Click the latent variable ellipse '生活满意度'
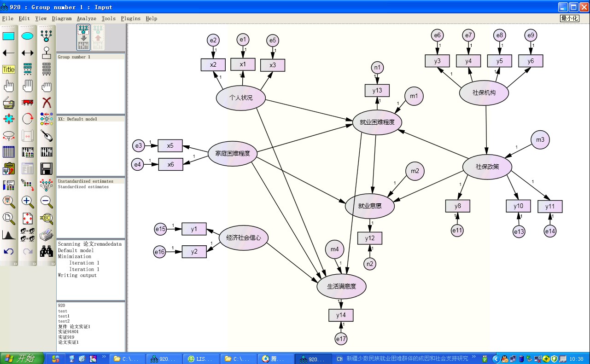 pos(341,286)
